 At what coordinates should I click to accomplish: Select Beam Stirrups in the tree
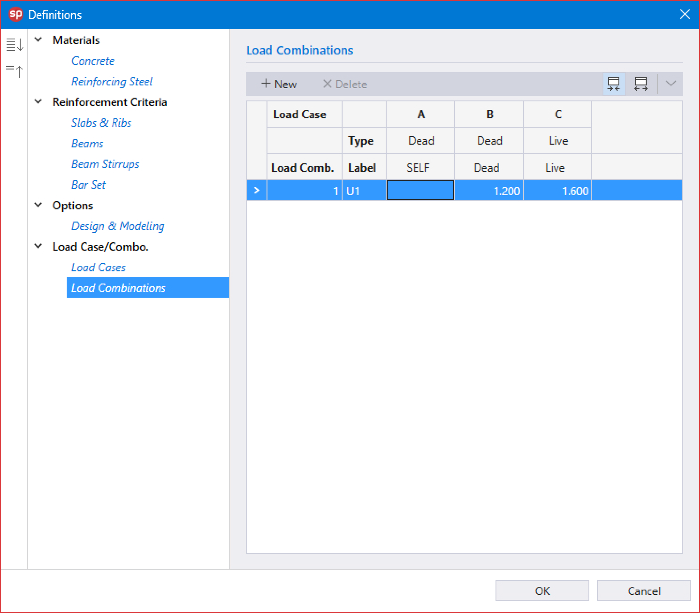coord(105,164)
